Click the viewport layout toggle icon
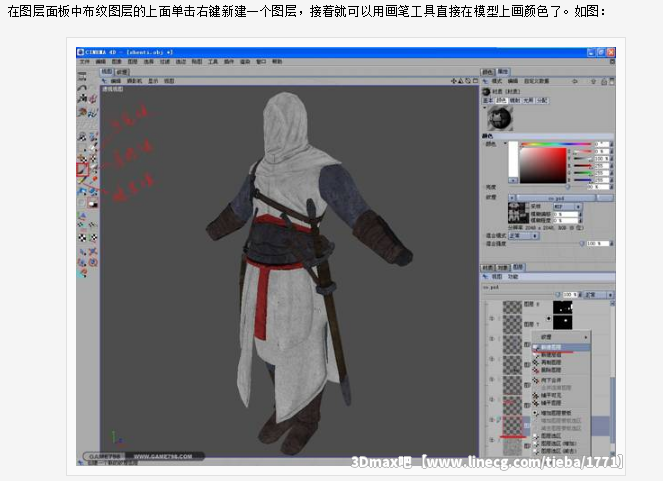Image resolution: width=663 pixels, height=481 pixels. (476, 81)
